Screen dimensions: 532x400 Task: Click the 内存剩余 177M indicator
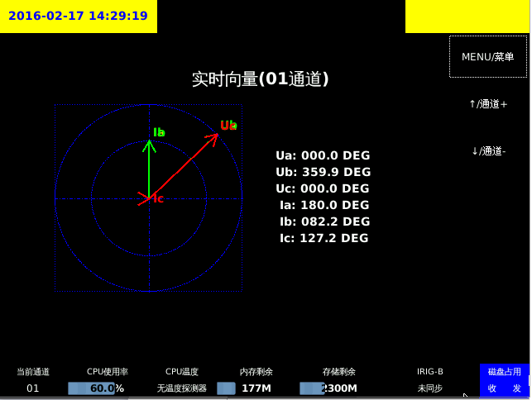(x=246, y=388)
